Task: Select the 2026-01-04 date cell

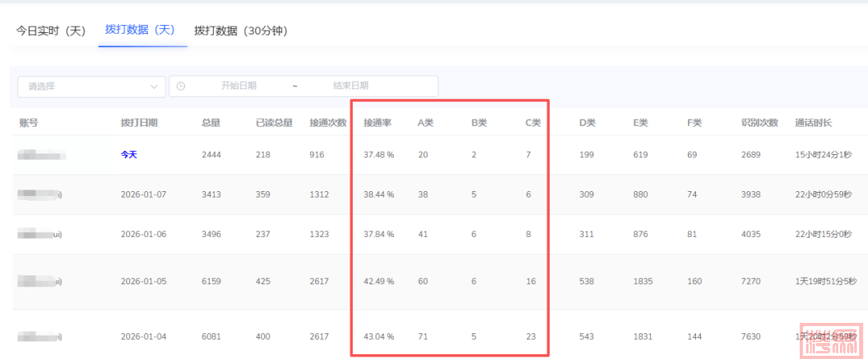Action: point(143,336)
